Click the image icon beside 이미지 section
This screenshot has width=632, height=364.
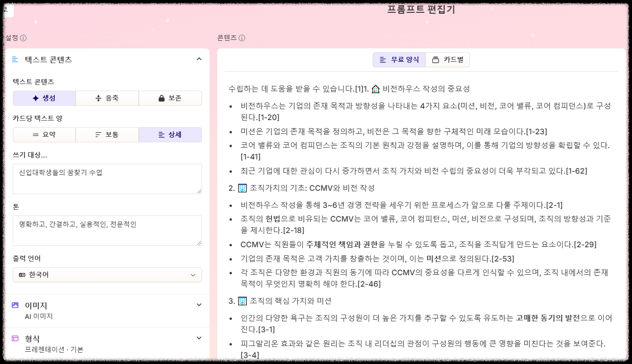point(15,306)
